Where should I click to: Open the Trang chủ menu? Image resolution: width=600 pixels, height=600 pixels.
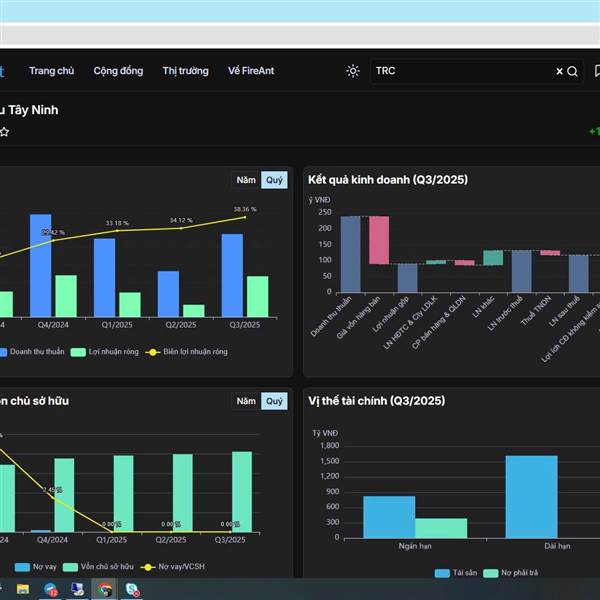click(52, 71)
